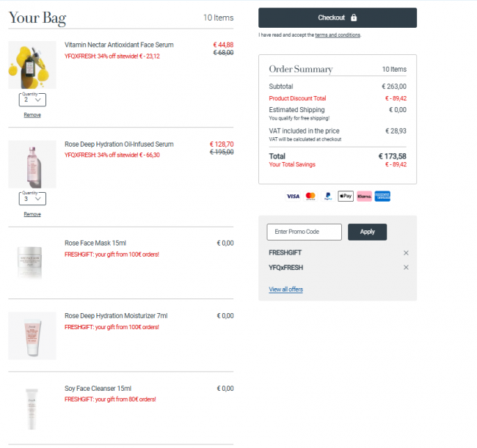Open View all offers link

click(x=285, y=290)
